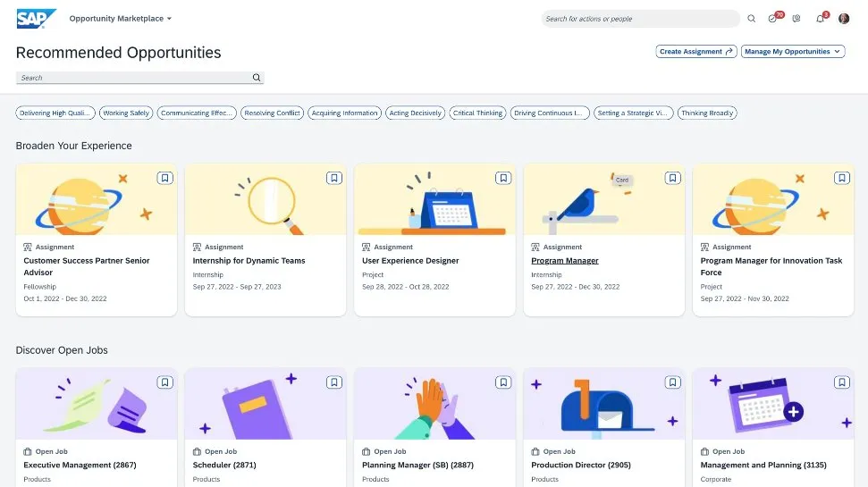
Task: Filter by Acting Decisively chip
Action: coord(415,113)
